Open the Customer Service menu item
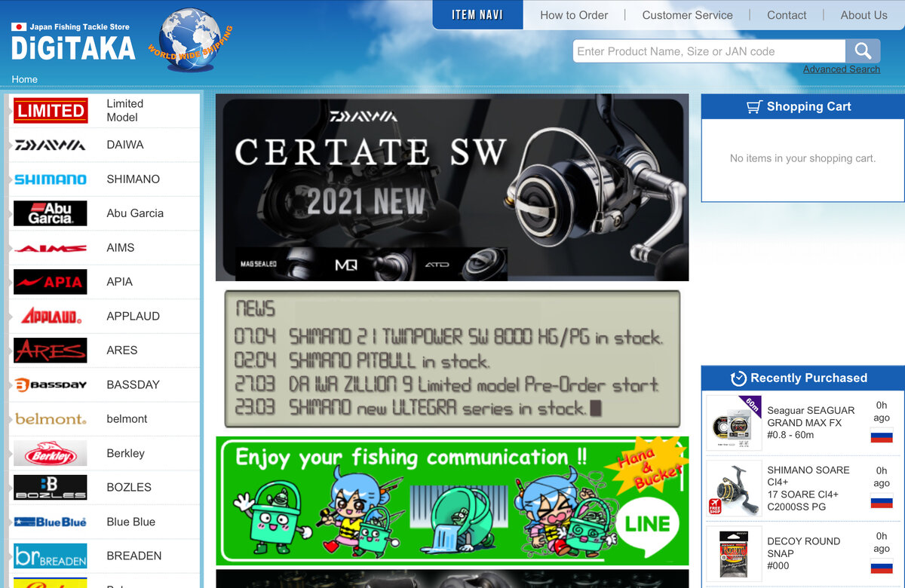This screenshot has width=905, height=588. 687,15
